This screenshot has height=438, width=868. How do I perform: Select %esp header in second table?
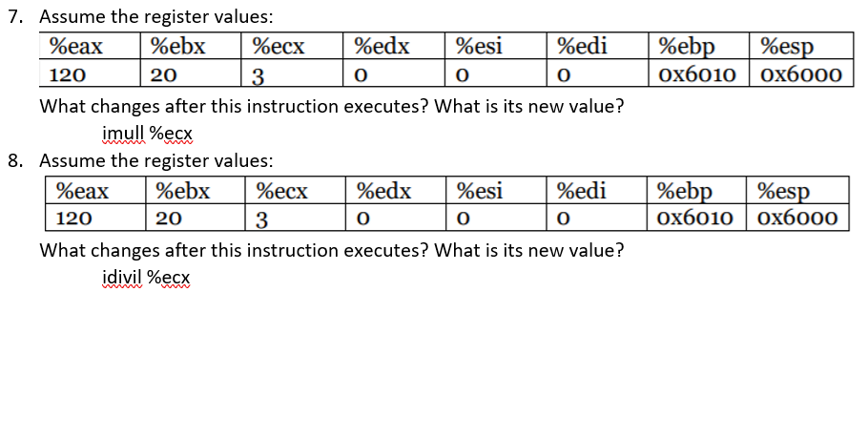797,191
